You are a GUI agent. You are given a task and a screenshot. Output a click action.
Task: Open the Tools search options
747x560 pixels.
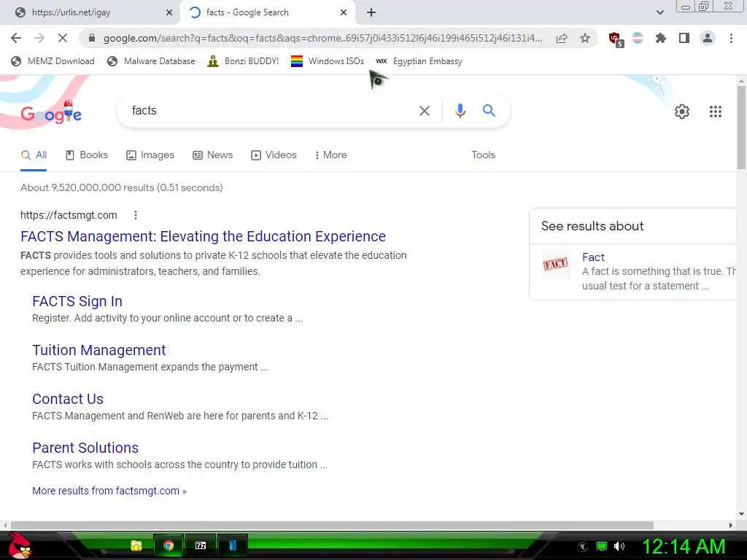[x=483, y=155]
